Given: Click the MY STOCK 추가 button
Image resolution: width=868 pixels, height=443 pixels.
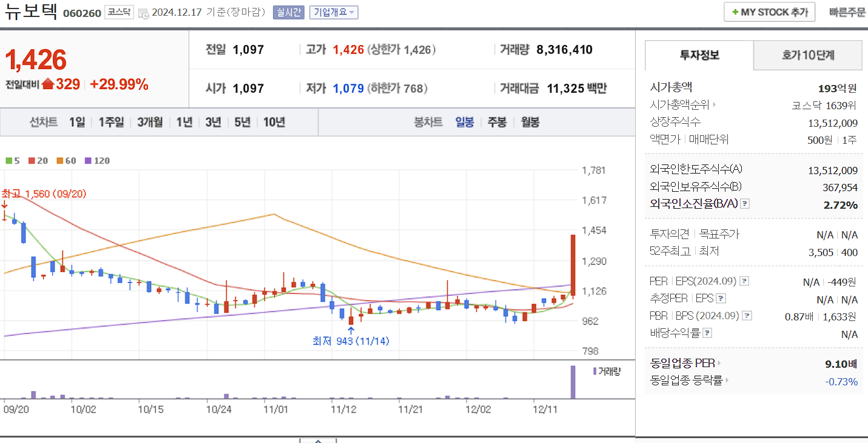Looking at the screenshot, I should 769,11.
